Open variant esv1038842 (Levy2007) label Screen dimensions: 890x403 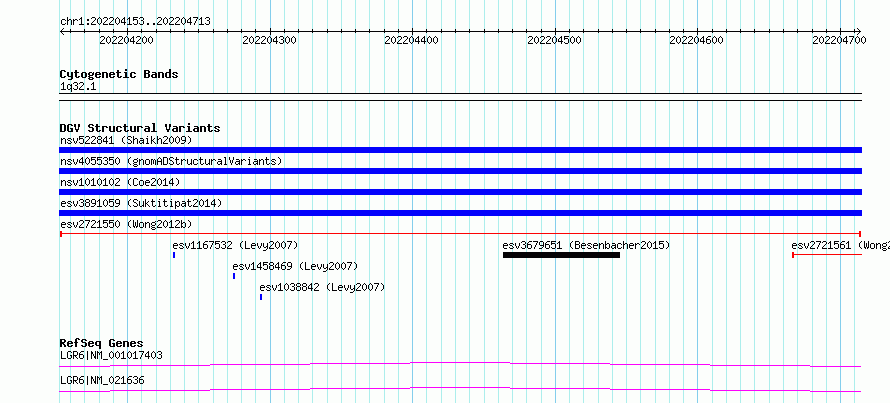[x=322, y=288]
